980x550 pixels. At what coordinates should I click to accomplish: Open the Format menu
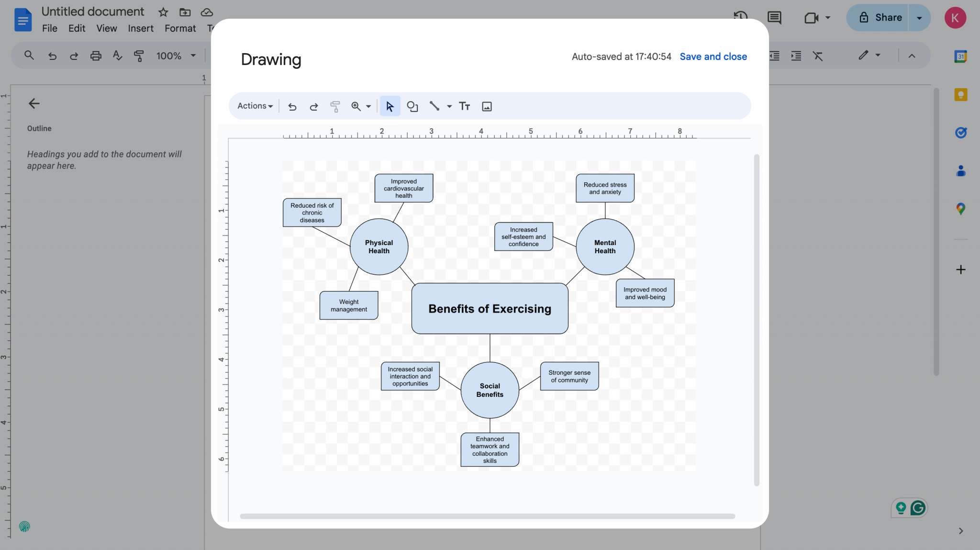[x=179, y=28]
